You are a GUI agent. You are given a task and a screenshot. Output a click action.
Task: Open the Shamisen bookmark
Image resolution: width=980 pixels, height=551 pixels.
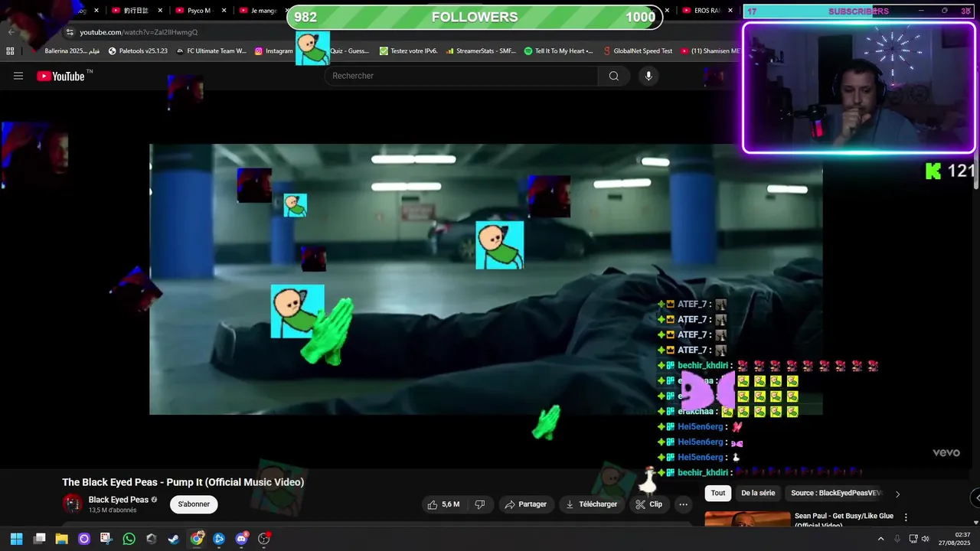click(x=710, y=51)
